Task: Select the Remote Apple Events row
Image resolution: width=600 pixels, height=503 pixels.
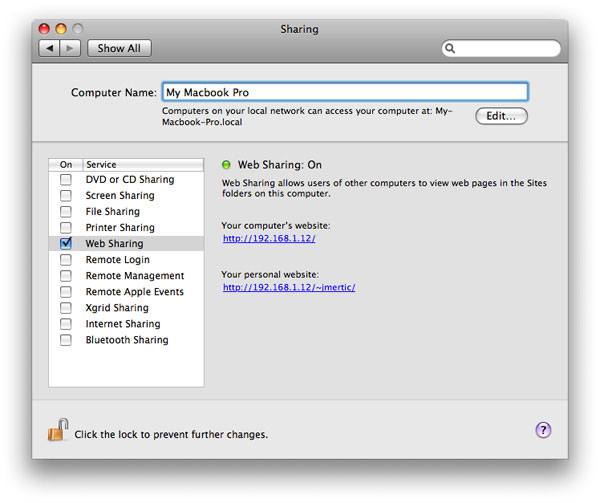Action: (126, 292)
